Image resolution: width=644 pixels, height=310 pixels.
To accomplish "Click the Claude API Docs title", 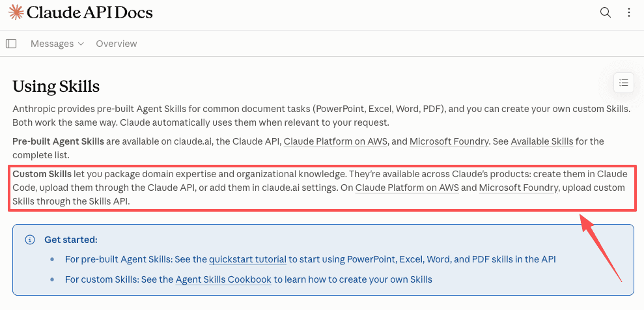I will click(90, 13).
